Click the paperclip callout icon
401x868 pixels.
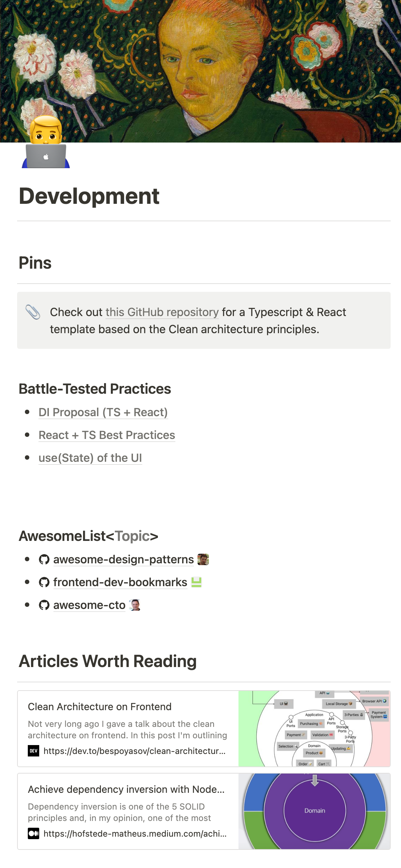(33, 312)
